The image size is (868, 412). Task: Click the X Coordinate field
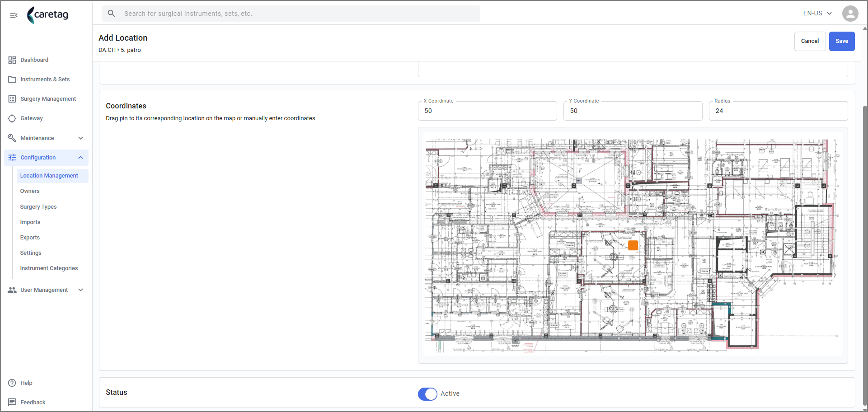click(x=488, y=111)
